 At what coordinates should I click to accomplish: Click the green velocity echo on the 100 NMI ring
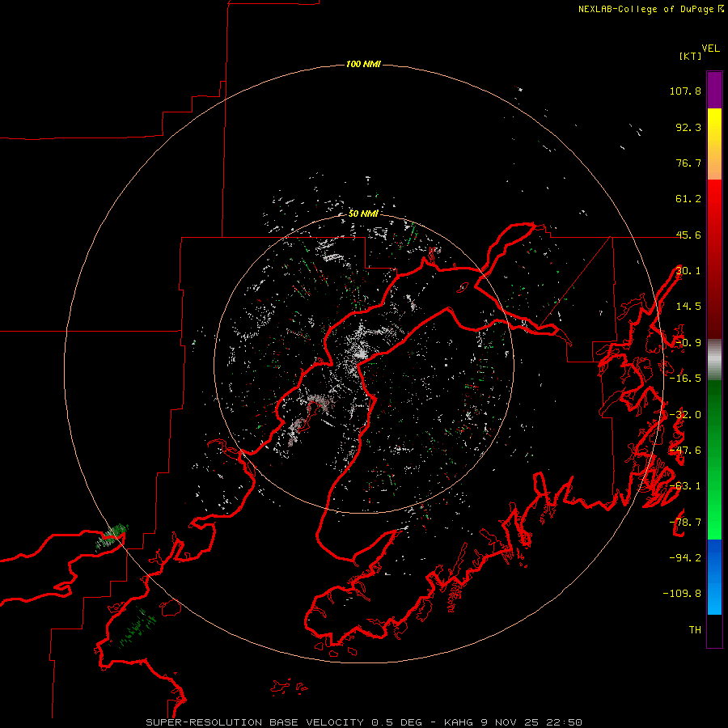[x=112, y=536]
